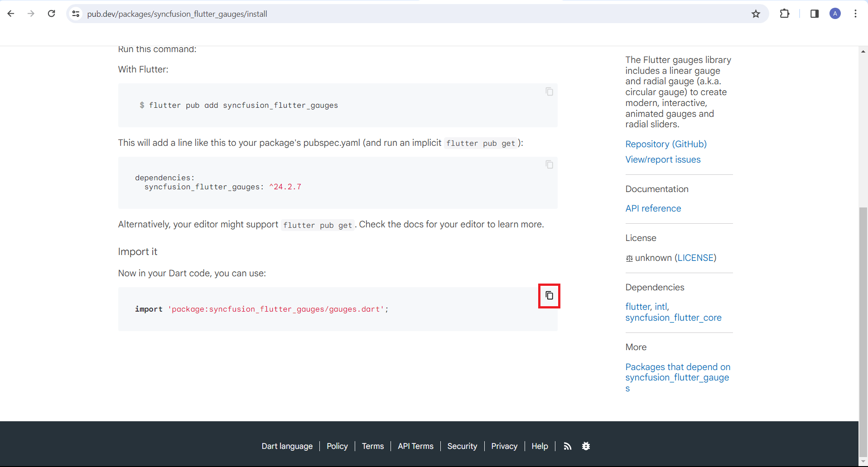Open the user profile avatar menu
868x467 pixels.
pos(835,14)
